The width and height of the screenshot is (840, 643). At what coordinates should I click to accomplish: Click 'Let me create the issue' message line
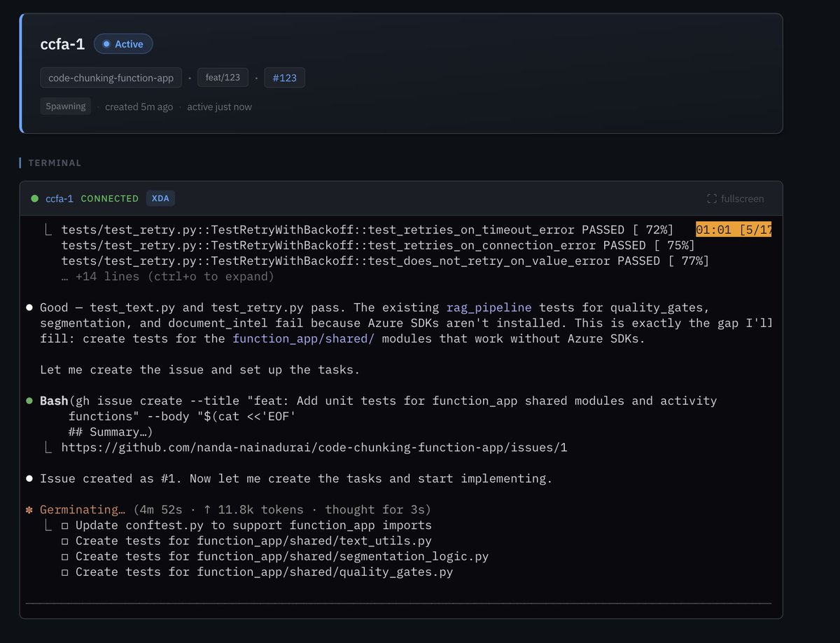tap(200, 369)
